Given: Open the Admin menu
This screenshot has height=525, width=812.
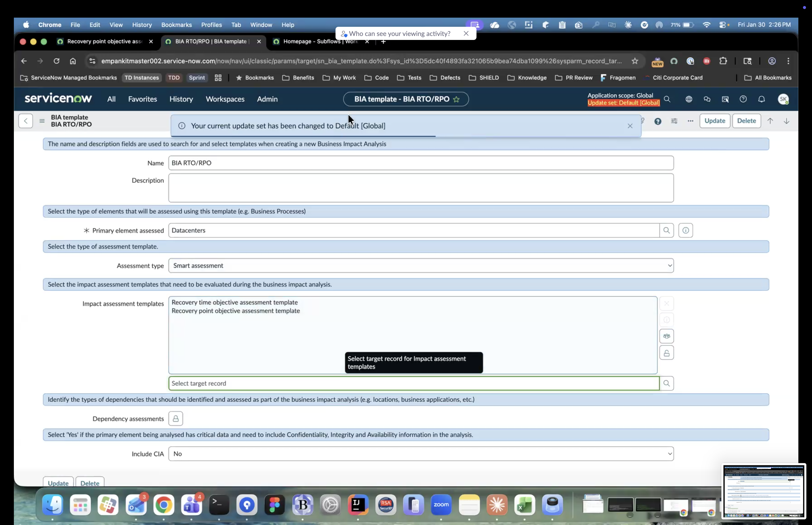Looking at the screenshot, I should tap(267, 99).
